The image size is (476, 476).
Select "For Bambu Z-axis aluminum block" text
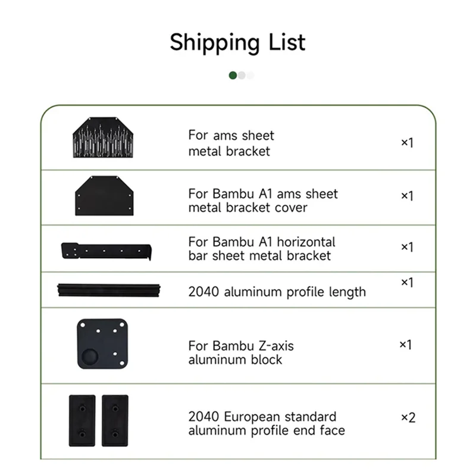[241, 352]
